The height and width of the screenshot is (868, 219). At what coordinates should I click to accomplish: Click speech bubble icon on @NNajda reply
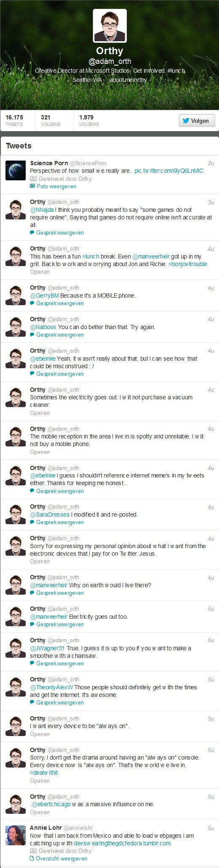point(32,233)
